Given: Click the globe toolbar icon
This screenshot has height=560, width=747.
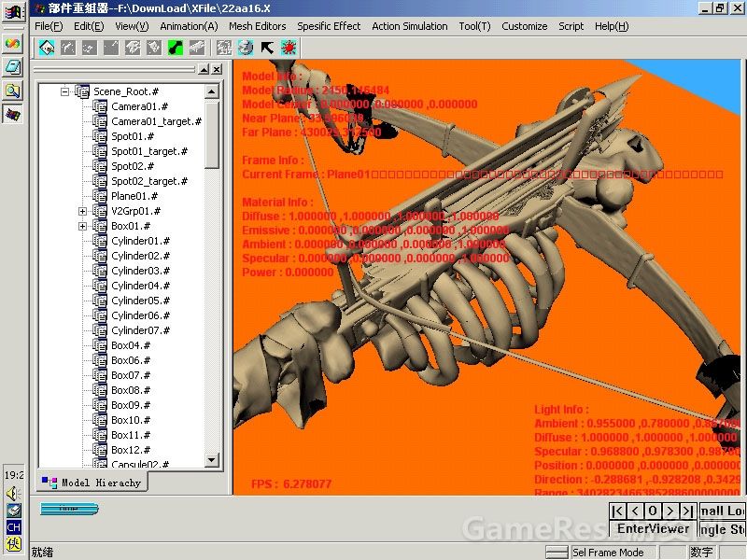Looking at the screenshot, I should pyautogui.click(x=246, y=48).
